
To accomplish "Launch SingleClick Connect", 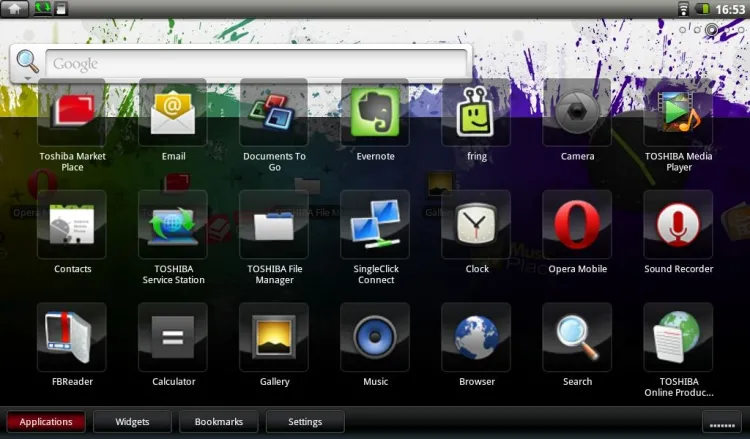I will [375, 225].
